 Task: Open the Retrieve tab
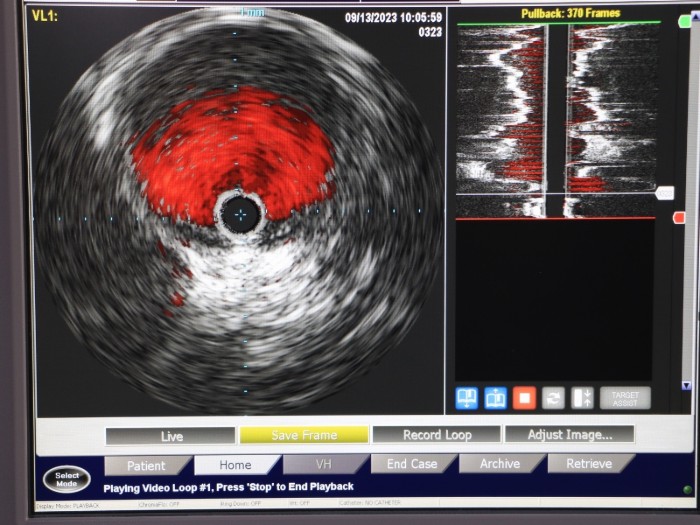coord(589,463)
